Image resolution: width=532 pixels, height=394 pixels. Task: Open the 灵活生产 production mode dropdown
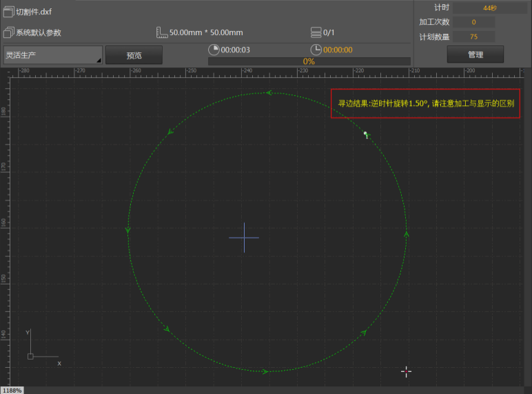(52, 55)
